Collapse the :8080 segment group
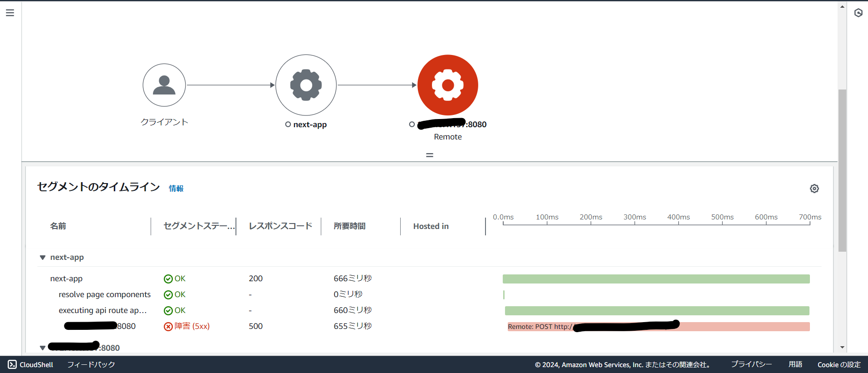This screenshot has height=373, width=868. (x=43, y=348)
